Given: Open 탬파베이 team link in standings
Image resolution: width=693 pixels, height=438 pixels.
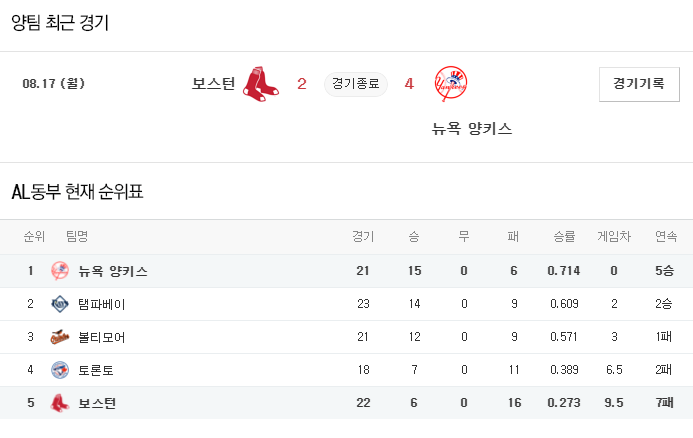Looking at the screenshot, I should (102, 304).
